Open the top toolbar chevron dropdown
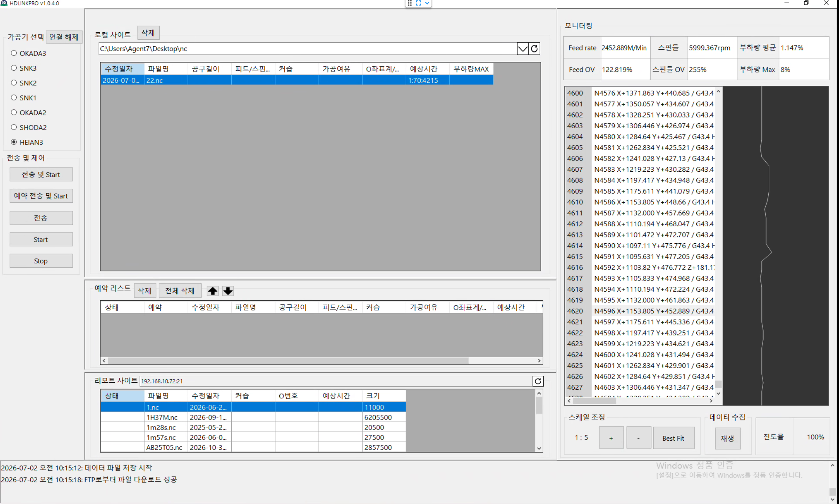Screen dimensions: 839x504 pyautogui.click(x=427, y=3)
